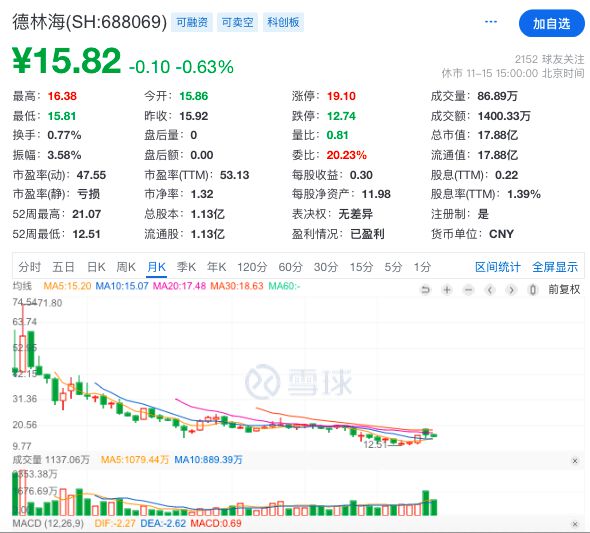Open 区间统计 range statistics

tap(498, 267)
